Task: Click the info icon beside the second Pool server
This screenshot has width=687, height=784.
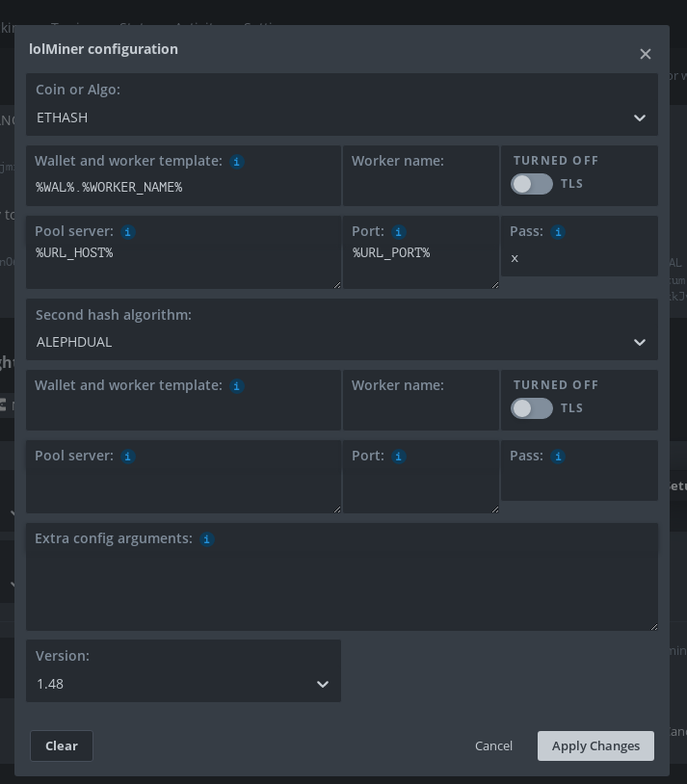Action: coord(127,457)
